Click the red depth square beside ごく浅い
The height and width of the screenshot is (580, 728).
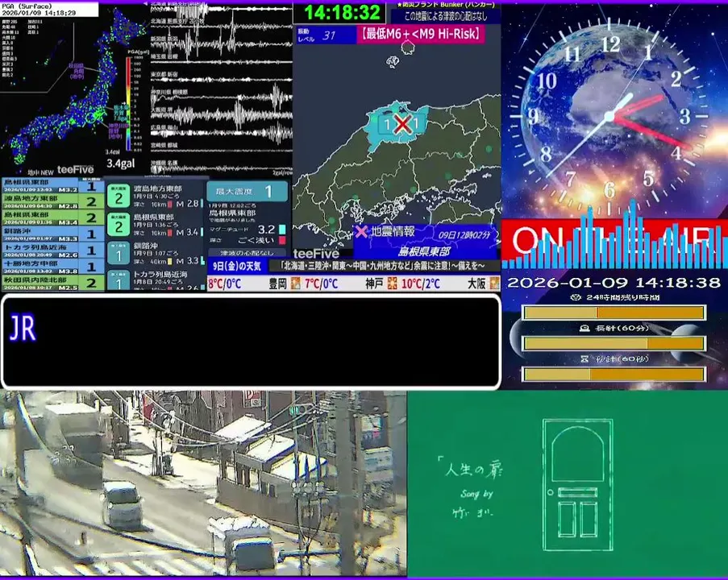pyautogui.click(x=282, y=240)
